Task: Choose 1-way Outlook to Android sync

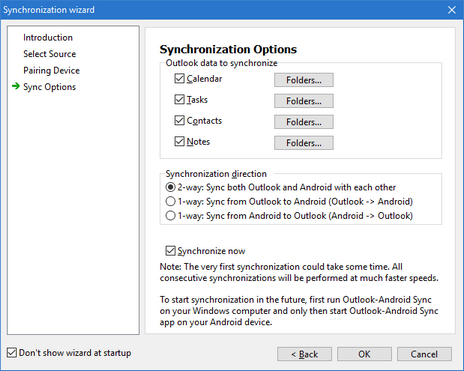Action: point(170,201)
